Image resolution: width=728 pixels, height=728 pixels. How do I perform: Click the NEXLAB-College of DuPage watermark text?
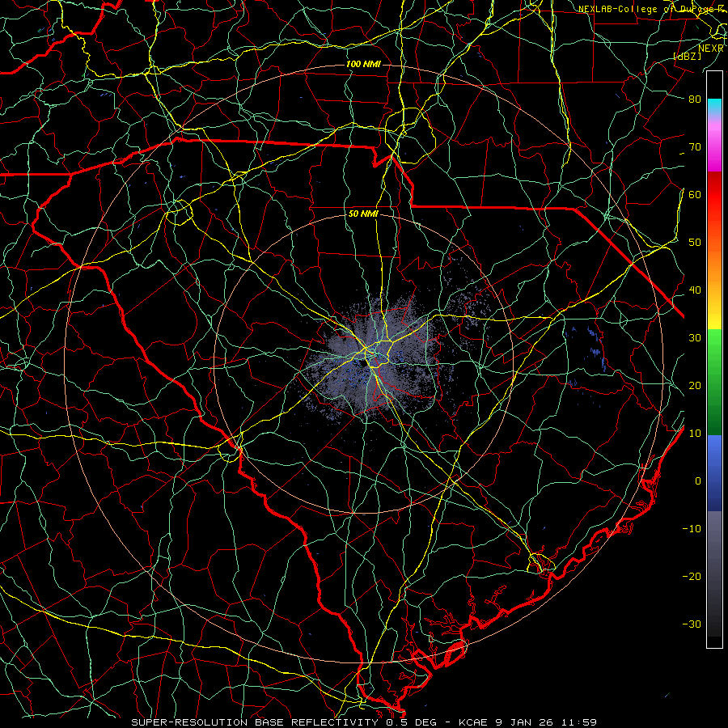(x=650, y=9)
